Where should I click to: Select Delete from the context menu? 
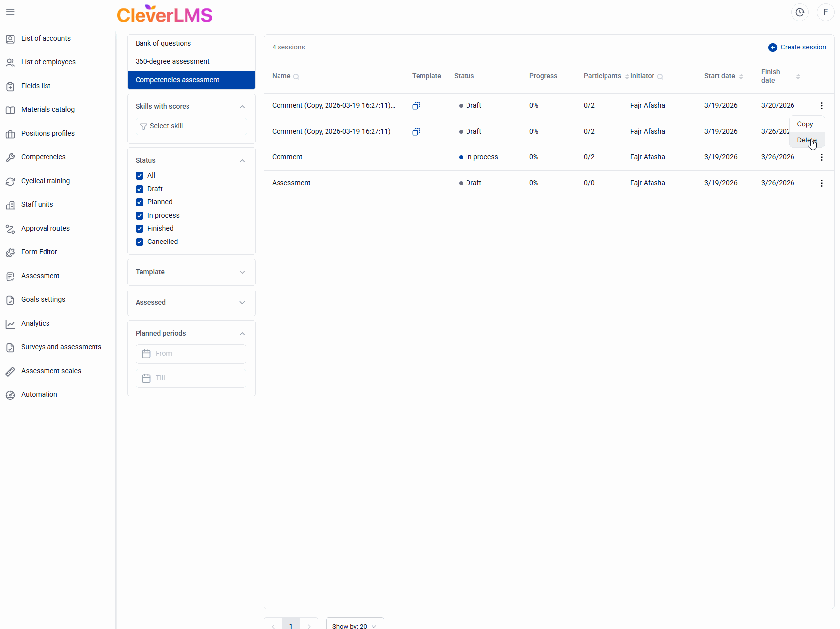(x=806, y=140)
